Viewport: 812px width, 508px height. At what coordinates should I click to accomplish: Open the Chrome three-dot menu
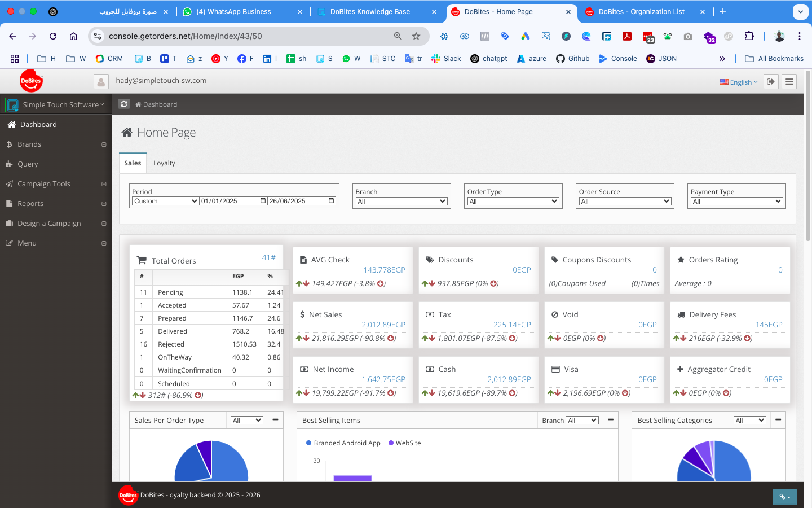[800, 36]
